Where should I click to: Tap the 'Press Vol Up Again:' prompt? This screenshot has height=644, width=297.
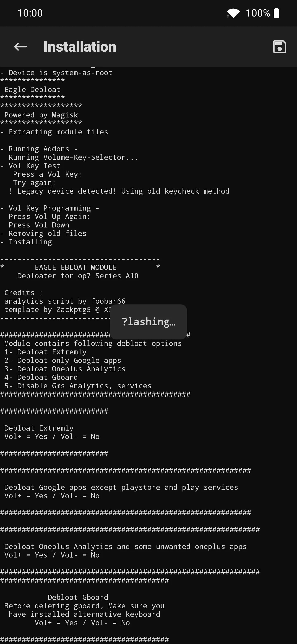49,217
